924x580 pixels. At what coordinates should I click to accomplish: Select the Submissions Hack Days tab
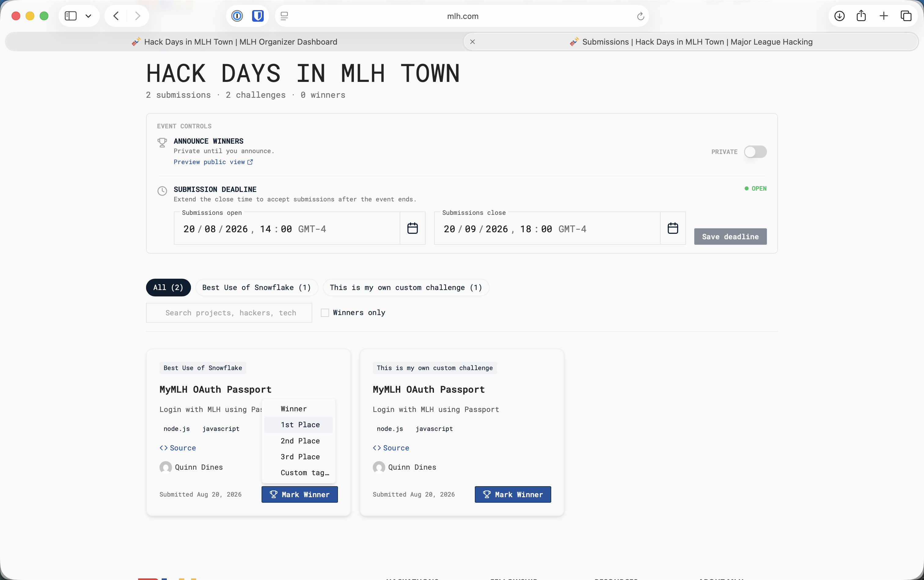(691, 42)
